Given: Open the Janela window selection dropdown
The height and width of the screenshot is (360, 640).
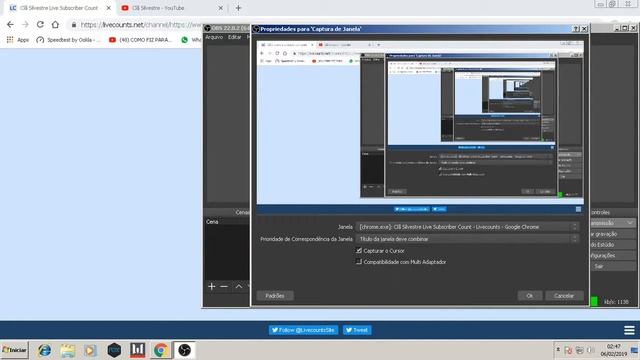Looking at the screenshot, I should tap(467, 227).
